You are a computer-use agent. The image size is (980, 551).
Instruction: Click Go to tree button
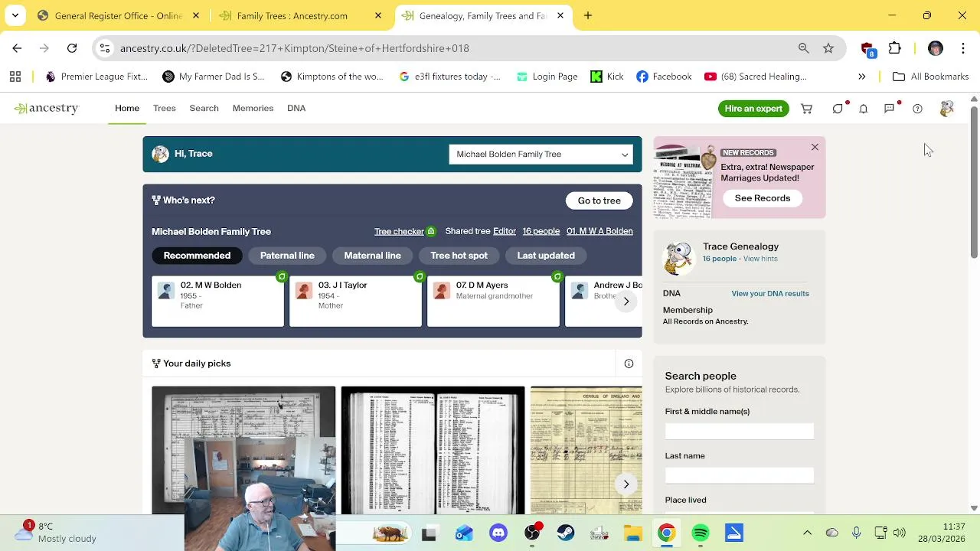[x=599, y=201]
